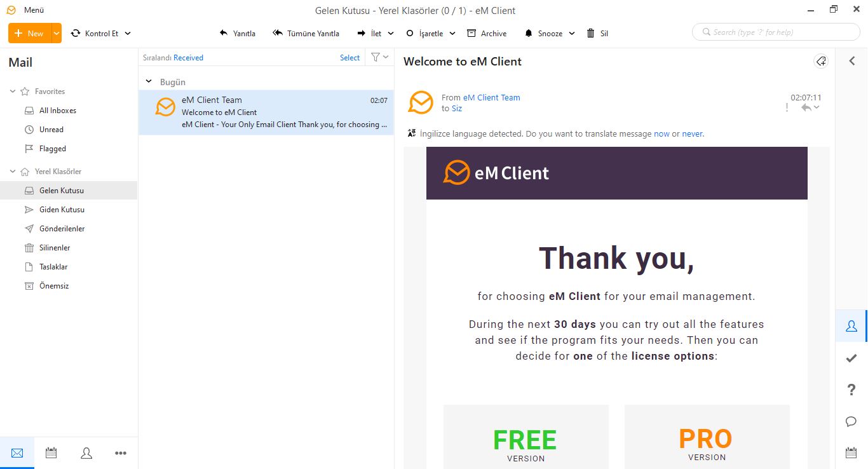Delete message with Sil button
Image resolution: width=868 pixels, height=469 pixels.
(597, 33)
